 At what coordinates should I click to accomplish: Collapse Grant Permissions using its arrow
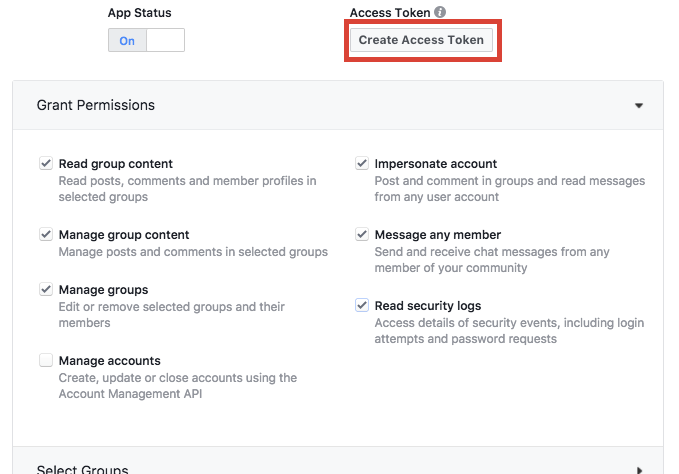click(x=639, y=105)
